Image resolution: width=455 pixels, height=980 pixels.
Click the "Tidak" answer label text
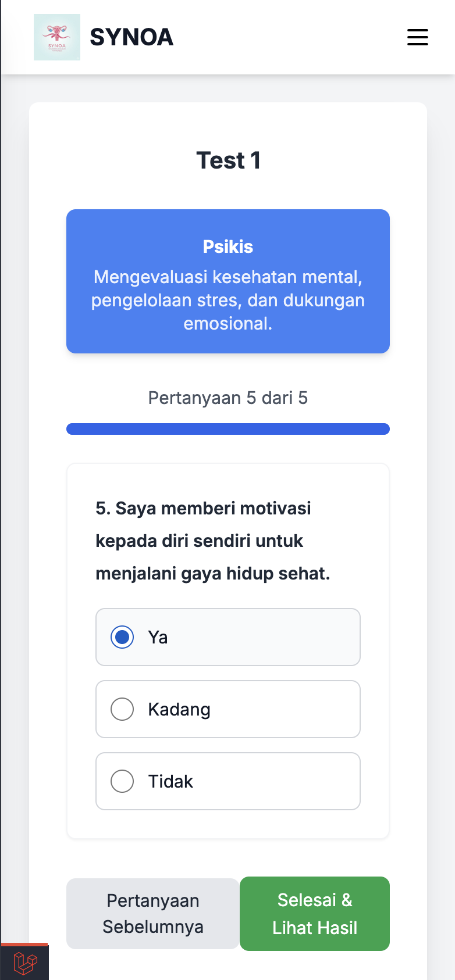click(x=170, y=782)
